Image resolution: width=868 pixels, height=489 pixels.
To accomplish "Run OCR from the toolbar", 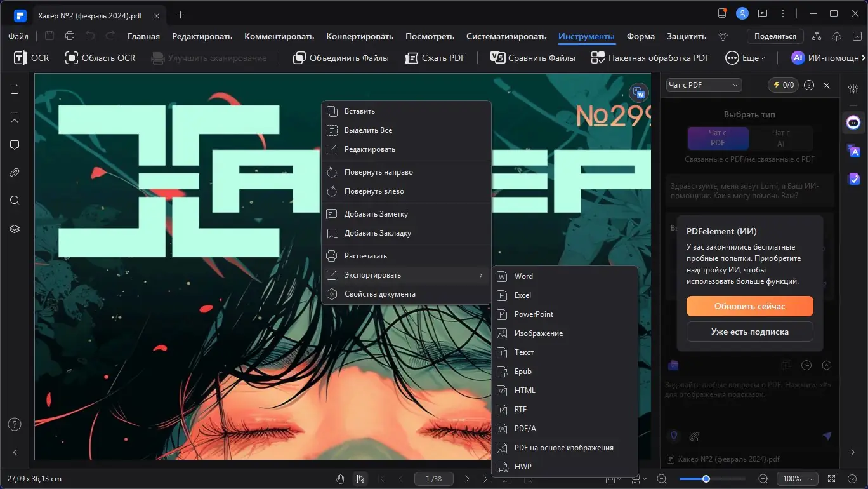I will (31, 58).
